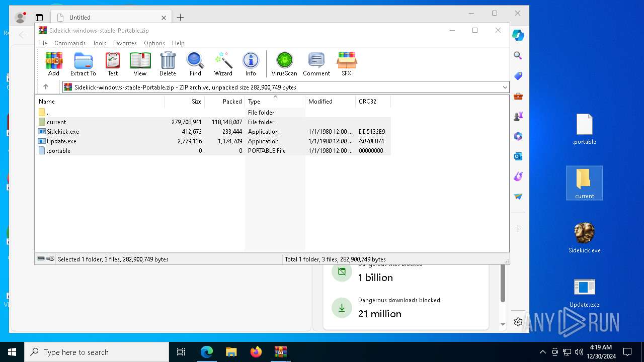Select the parent folder '..' row
The width and height of the screenshot is (644, 362).
click(213, 113)
